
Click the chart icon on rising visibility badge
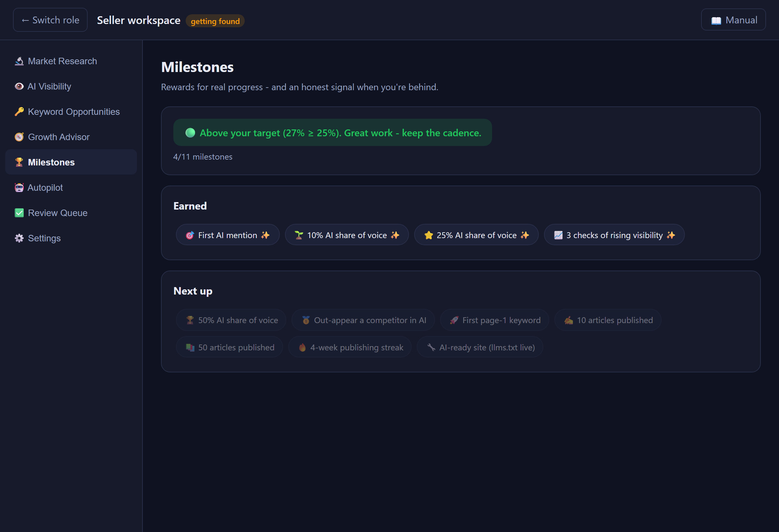(558, 235)
